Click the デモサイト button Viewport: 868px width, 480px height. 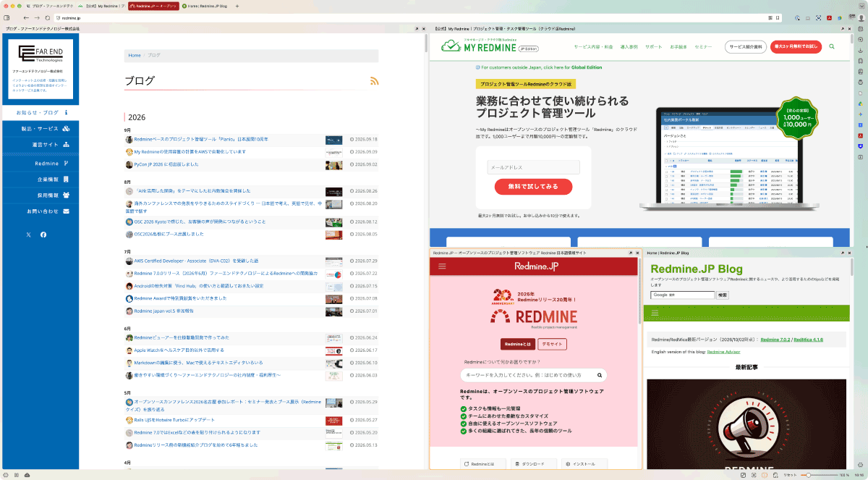pos(552,344)
